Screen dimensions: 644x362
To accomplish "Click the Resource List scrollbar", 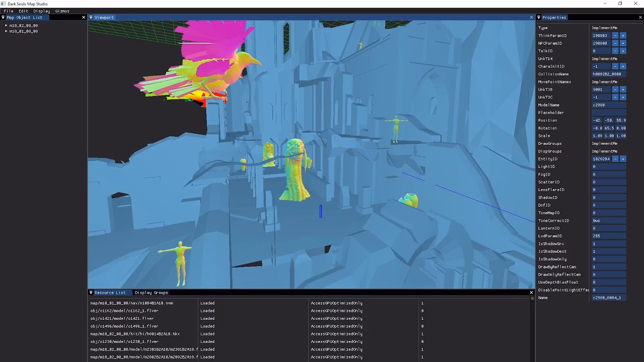I will pyautogui.click(x=532, y=299).
